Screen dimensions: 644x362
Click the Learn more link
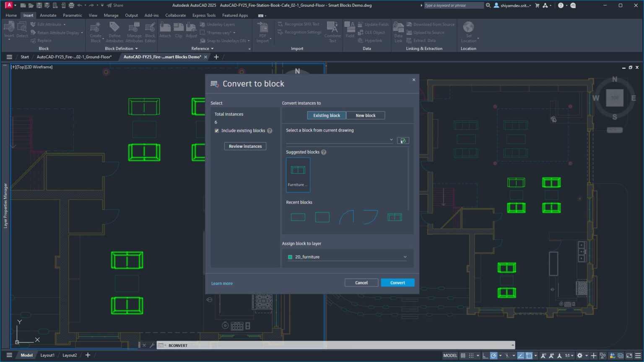tap(222, 283)
